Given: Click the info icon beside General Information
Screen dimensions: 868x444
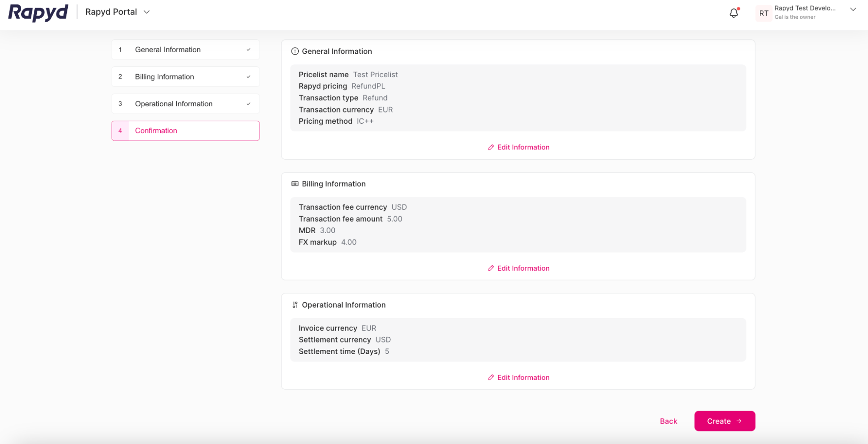Looking at the screenshot, I should [x=295, y=51].
